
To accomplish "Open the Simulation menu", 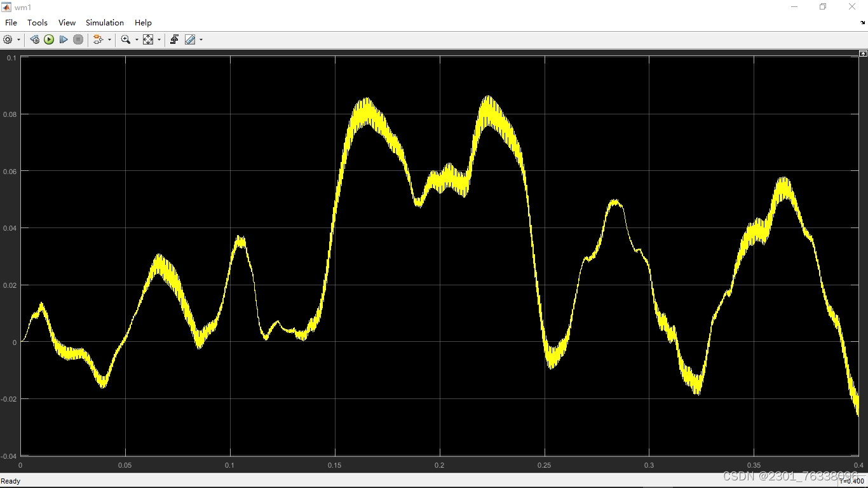I will pyautogui.click(x=105, y=22).
